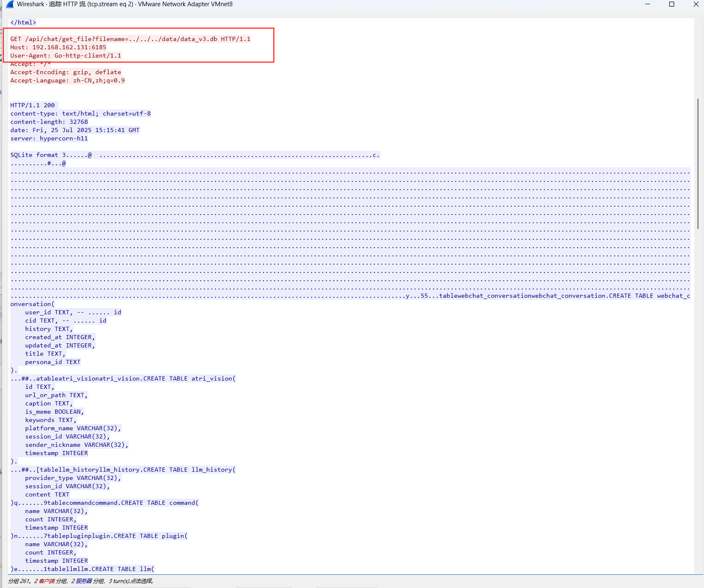Click the tablewebchat_conversation CREATE TABLE text
This screenshot has height=588, width=704.
coord(564,296)
